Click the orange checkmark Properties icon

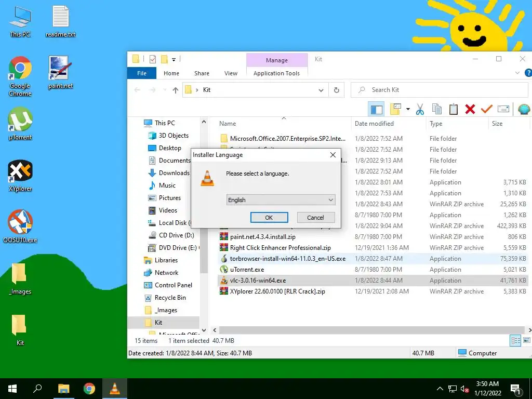click(486, 109)
